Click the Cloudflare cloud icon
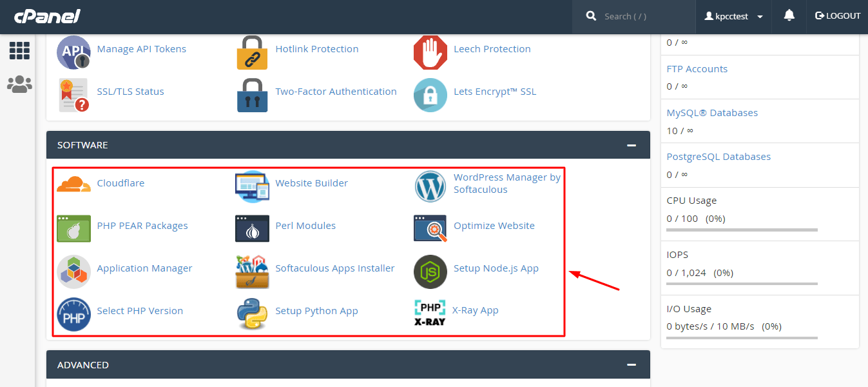The image size is (868, 387). (x=73, y=184)
